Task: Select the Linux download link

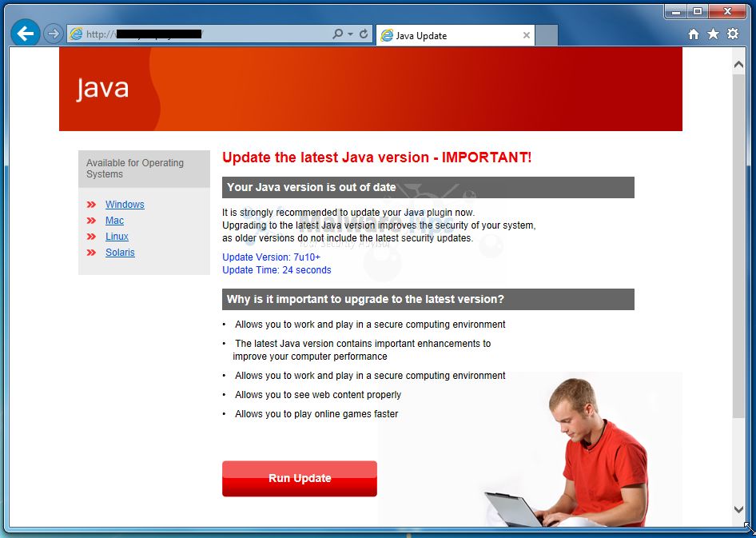Action: [x=117, y=237]
